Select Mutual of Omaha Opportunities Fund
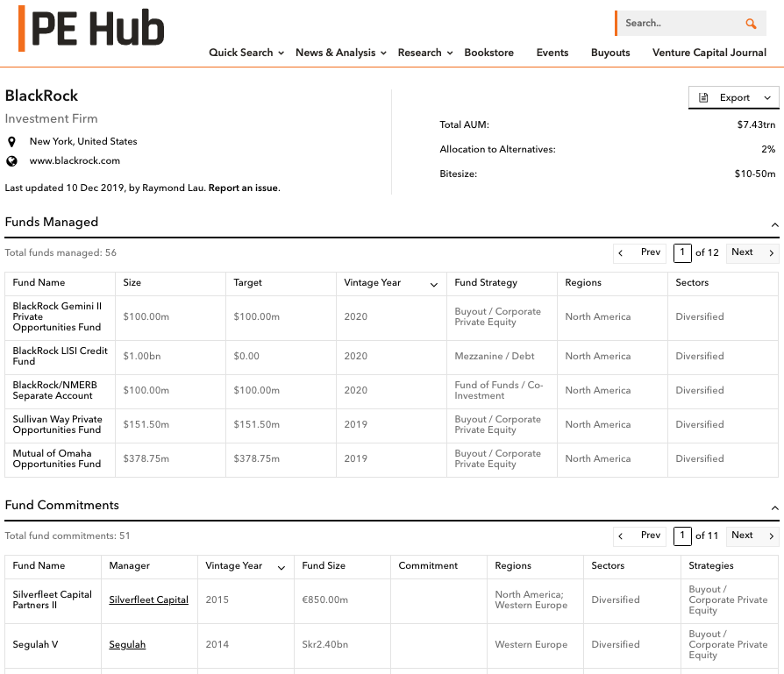784x674 pixels. (56, 458)
